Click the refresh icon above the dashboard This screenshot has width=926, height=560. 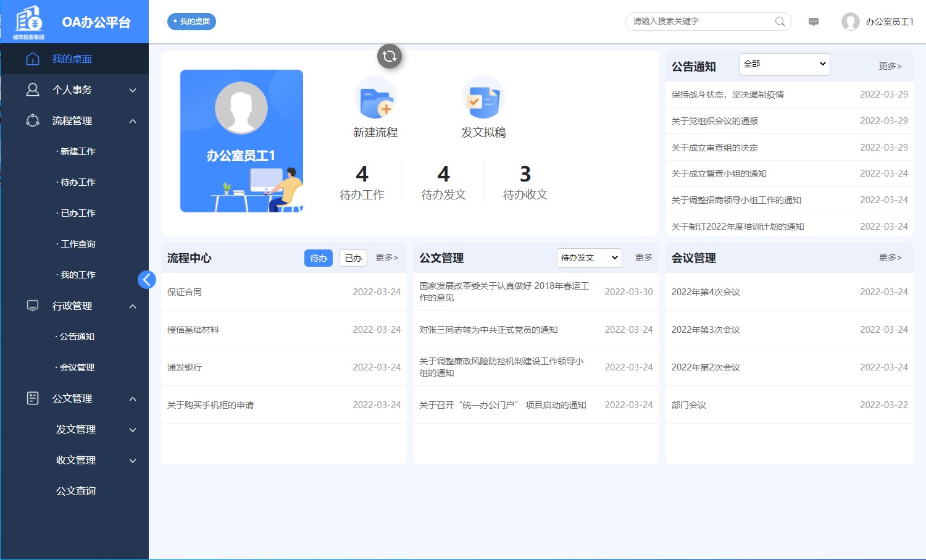(389, 56)
